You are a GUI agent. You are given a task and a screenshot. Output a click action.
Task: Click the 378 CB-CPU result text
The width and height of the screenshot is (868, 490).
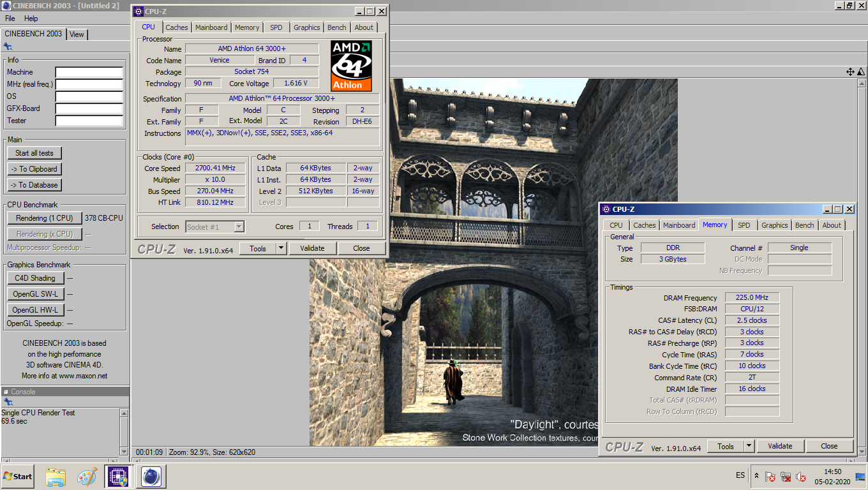pos(103,218)
